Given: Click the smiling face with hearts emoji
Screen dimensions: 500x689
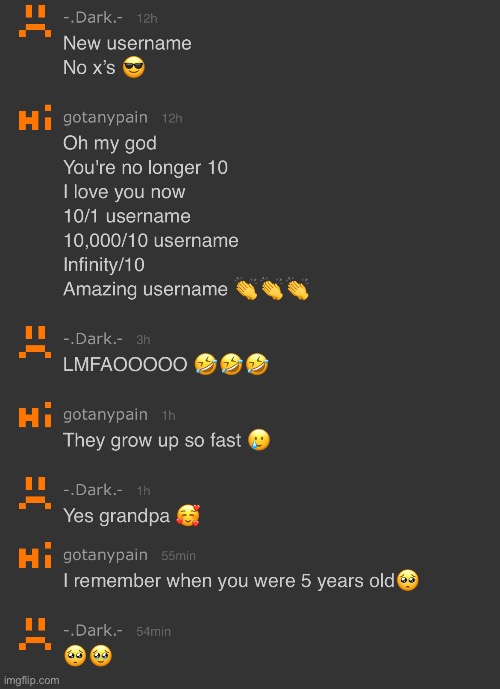Looking at the screenshot, I should pyautogui.click(x=188, y=515).
